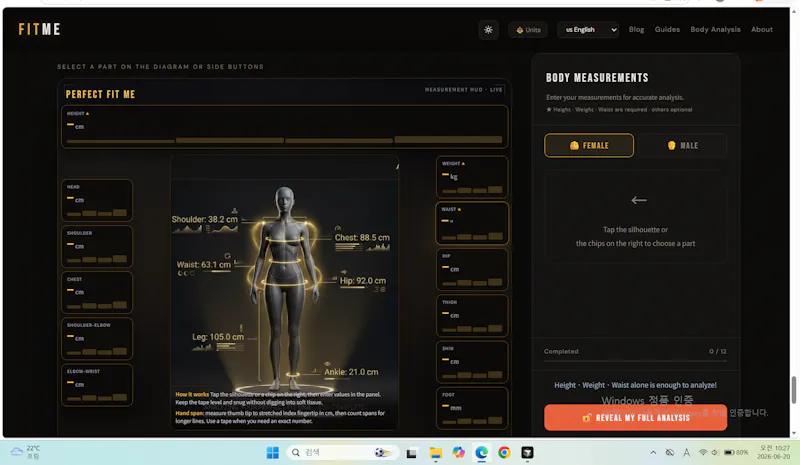
Task: Select the Female gender option
Action: pyautogui.click(x=589, y=145)
